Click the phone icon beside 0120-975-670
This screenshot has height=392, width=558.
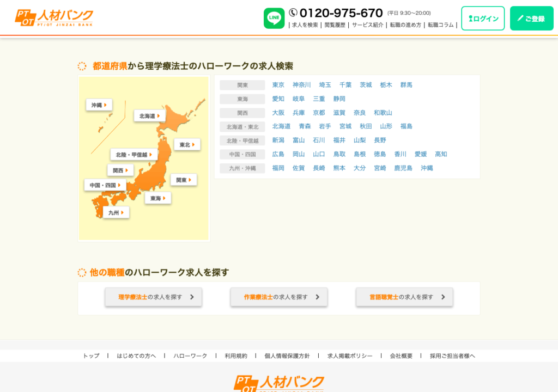[293, 13]
